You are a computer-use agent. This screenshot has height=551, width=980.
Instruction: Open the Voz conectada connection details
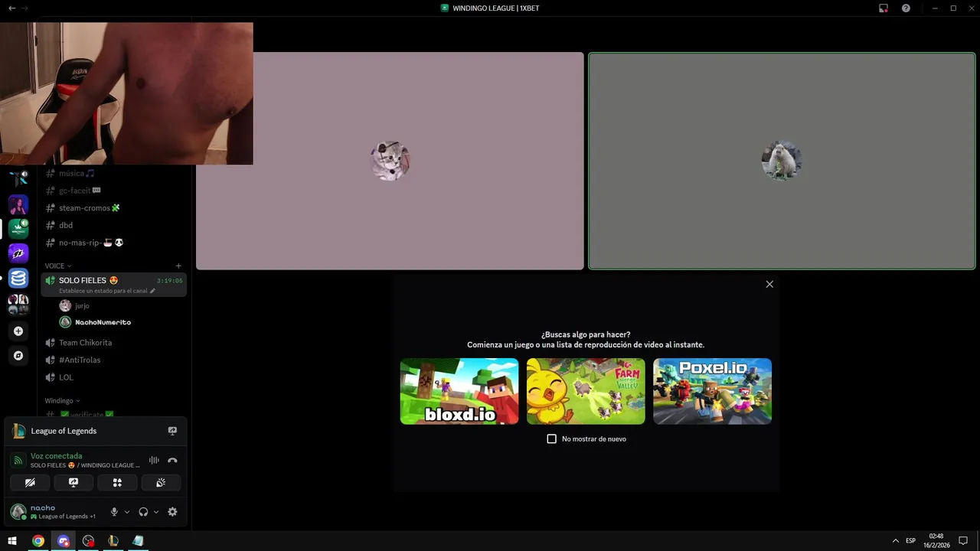click(x=56, y=456)
